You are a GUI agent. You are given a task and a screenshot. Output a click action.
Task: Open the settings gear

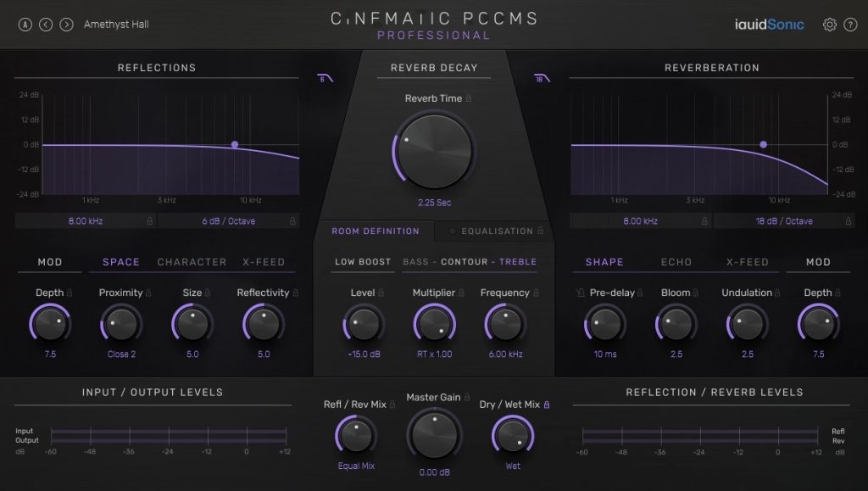[x=830, y=25]
